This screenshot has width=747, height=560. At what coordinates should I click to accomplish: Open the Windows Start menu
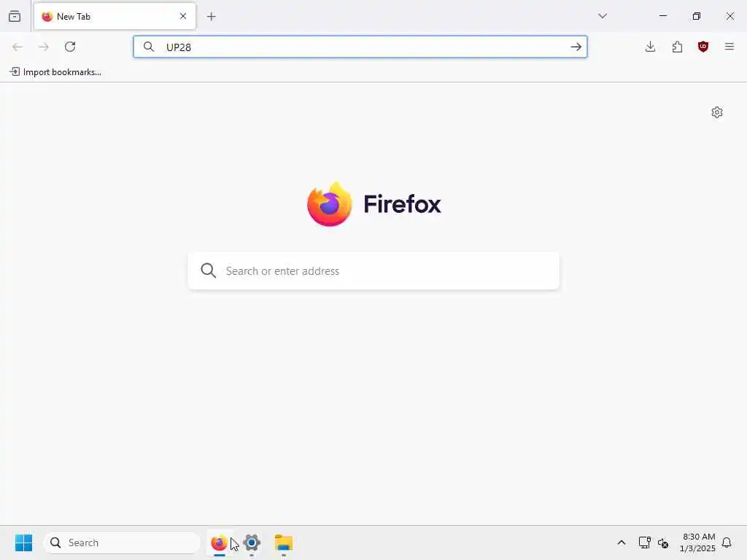23,542
